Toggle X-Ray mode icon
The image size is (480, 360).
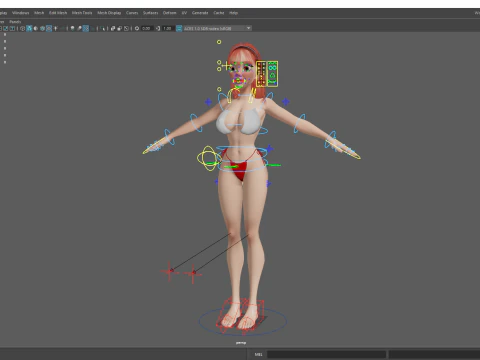coord(113,28)
